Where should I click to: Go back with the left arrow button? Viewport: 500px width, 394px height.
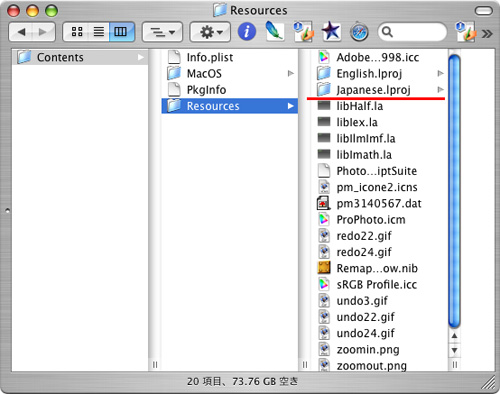pyautogui.click(x=21, y=32)
